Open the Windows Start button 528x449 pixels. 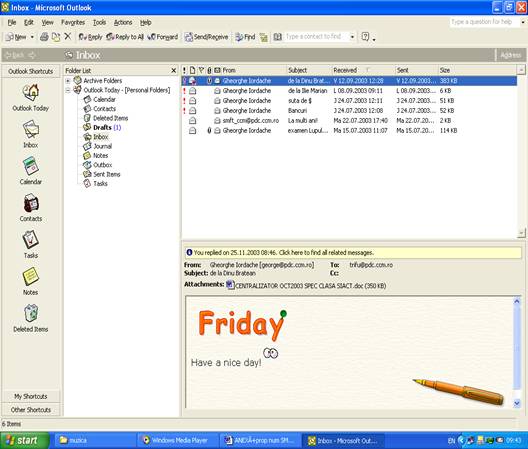(x=25, y=440)
